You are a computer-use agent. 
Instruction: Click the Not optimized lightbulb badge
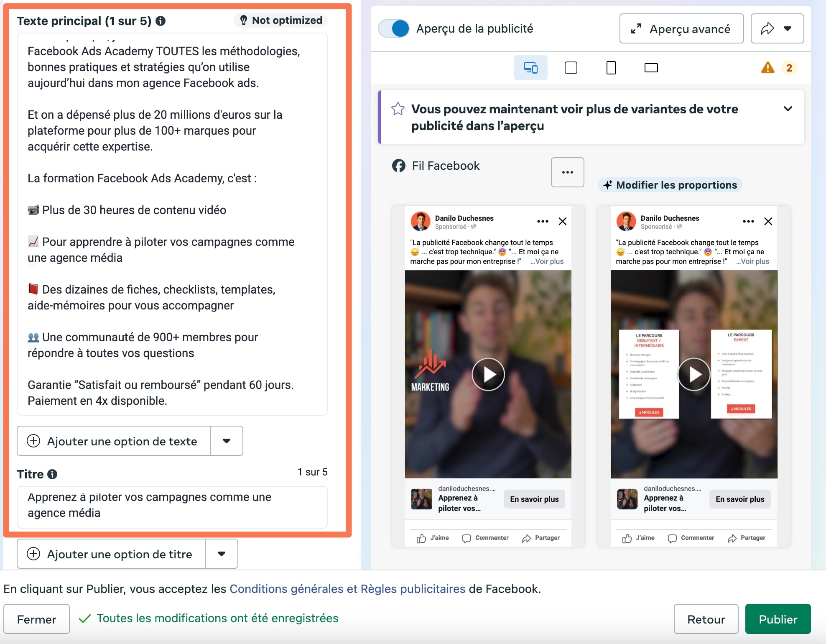click(x=281, y=20)
